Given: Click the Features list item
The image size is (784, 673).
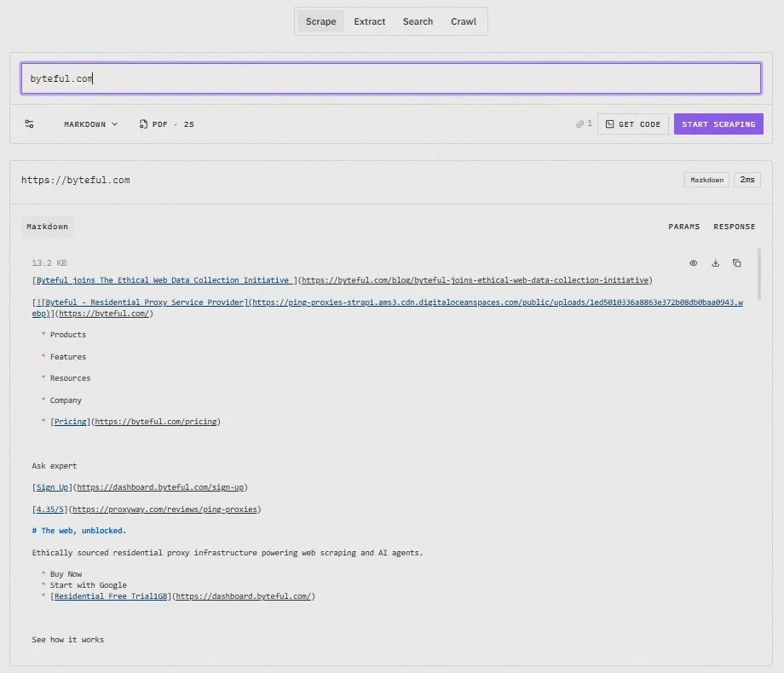Looking at the screenshot, I should (x=68, y=356).
